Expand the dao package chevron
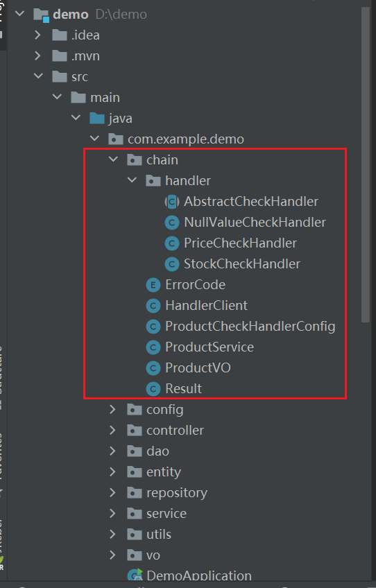The height and width of the screenshot is (588, 376). [x=112, y=451]
